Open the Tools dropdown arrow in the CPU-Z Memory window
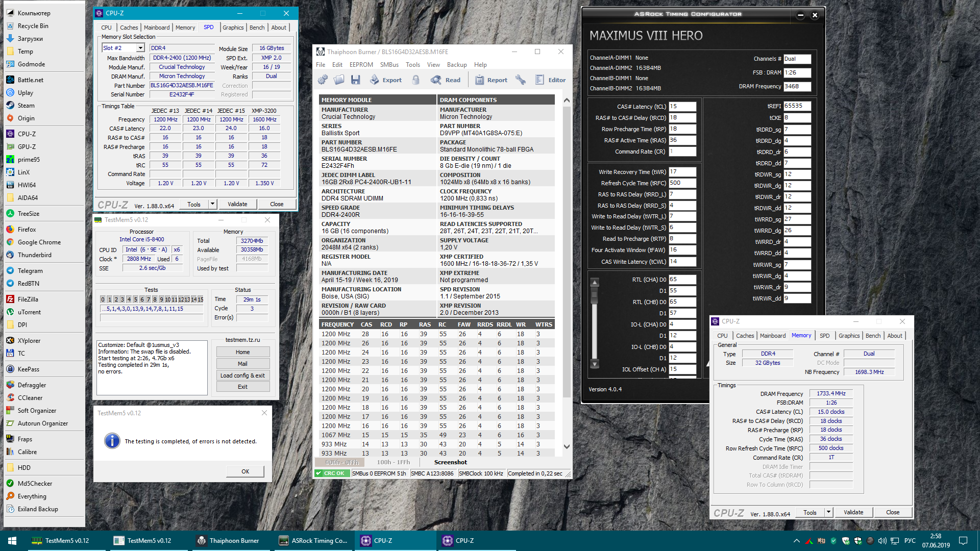Screen dimensions: 980x551 tap(828, 512)
